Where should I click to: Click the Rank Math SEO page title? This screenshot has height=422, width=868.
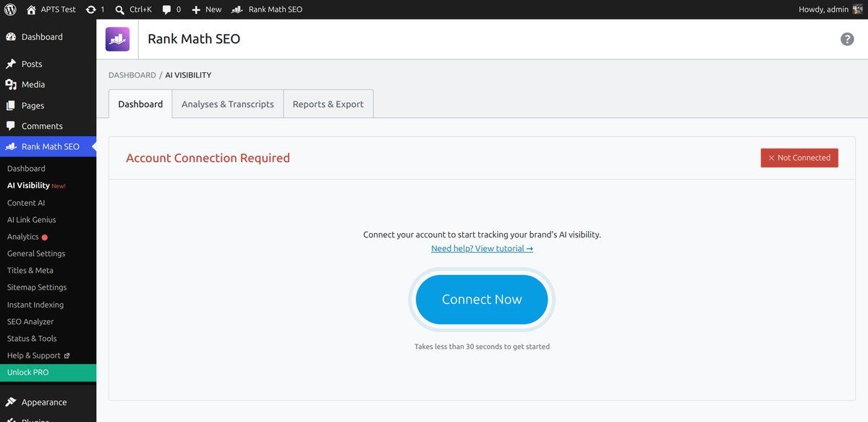coord(194,39)
